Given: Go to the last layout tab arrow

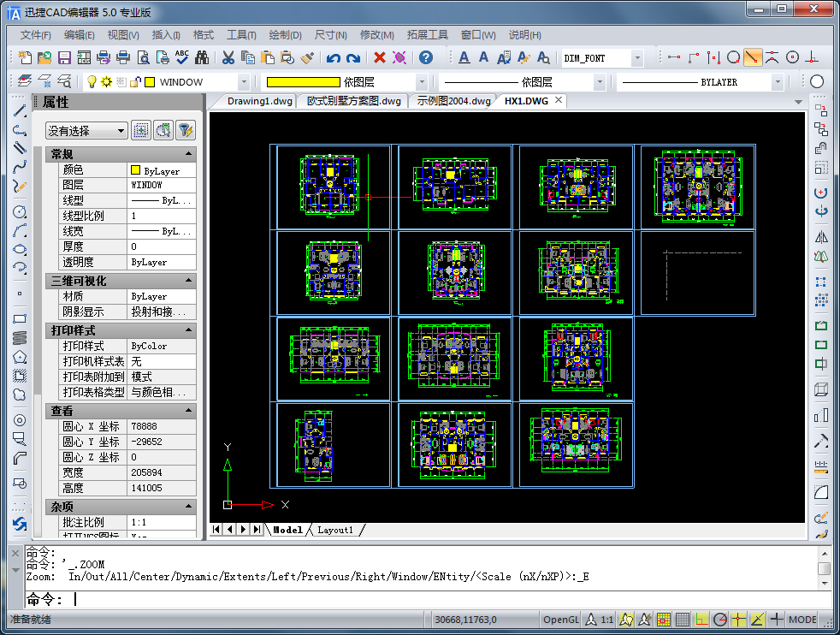Looking at the screenshot, I should pos(257,530).
